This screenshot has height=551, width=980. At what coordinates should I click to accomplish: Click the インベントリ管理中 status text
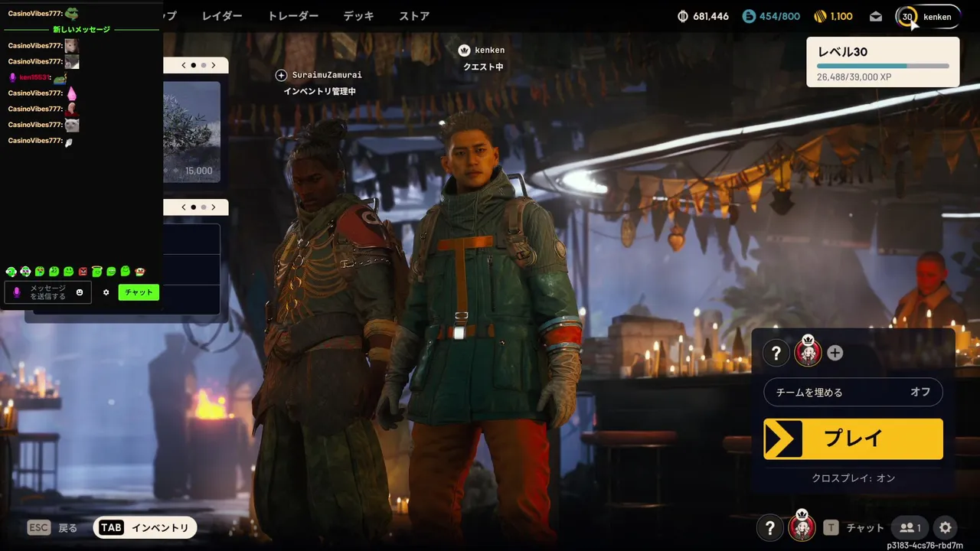[319, 92]
